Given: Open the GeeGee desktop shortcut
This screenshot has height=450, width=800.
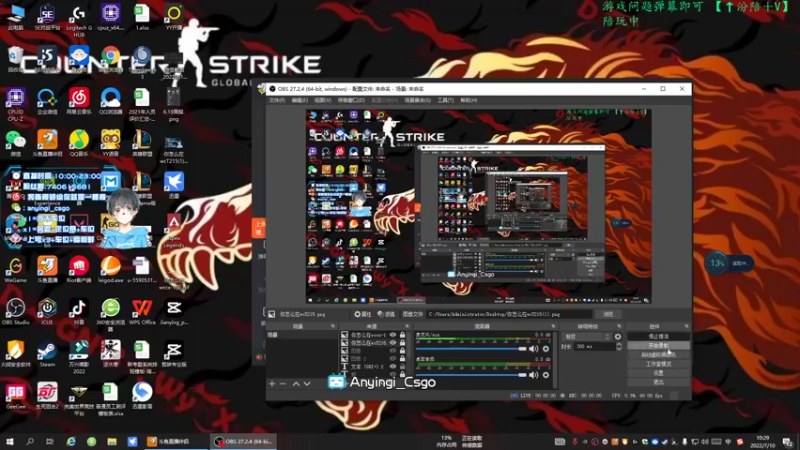Looking at the screenshot, I should click(x=15, y=396).
